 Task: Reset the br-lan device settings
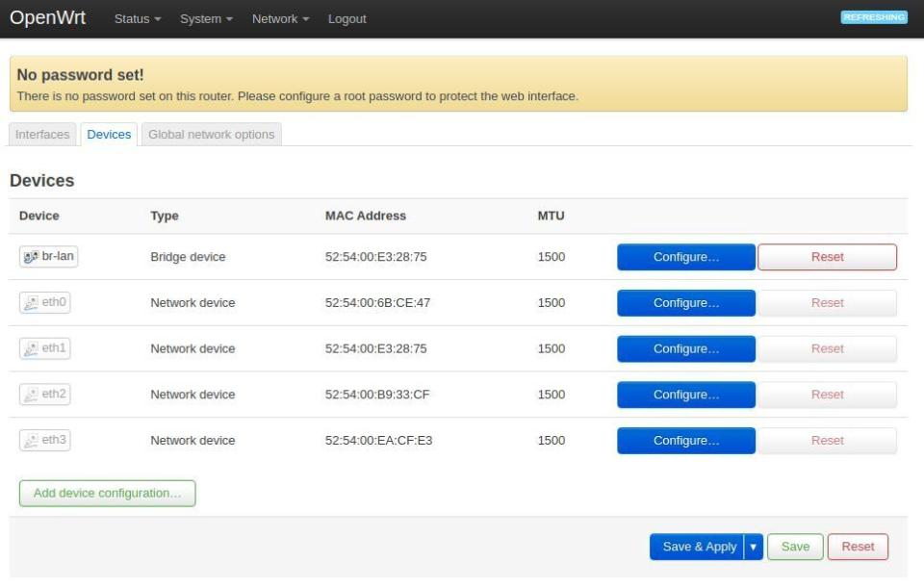827,256
